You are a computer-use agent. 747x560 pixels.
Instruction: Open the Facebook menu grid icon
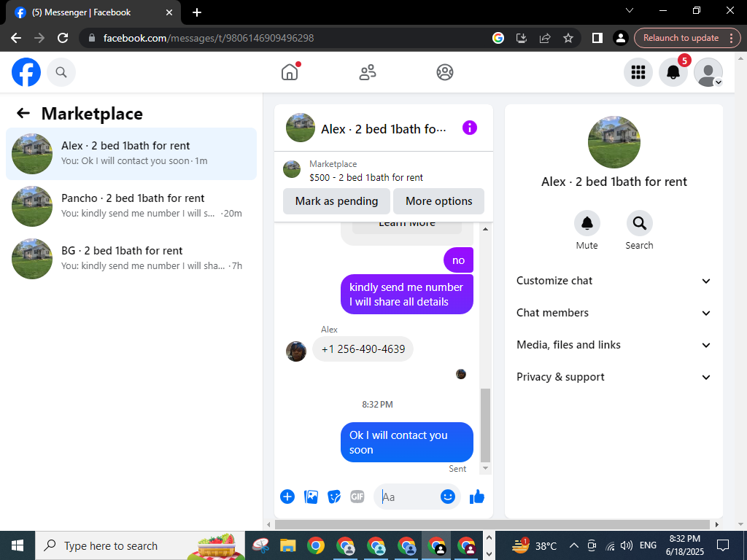coord(638,72)
